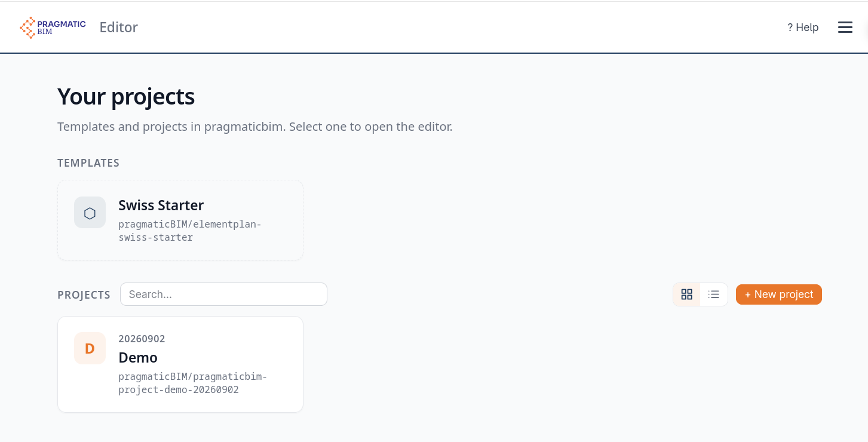Click the Swiss Starter hexagon icon
868x442 pixels.
click(x=90, y=213)
